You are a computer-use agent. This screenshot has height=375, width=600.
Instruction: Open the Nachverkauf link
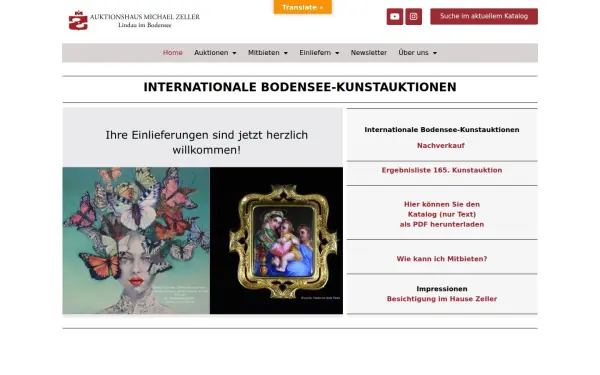441,145
